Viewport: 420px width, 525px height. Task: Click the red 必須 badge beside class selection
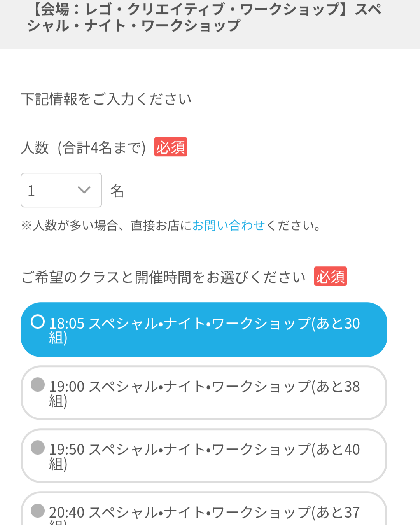[330, 276]
